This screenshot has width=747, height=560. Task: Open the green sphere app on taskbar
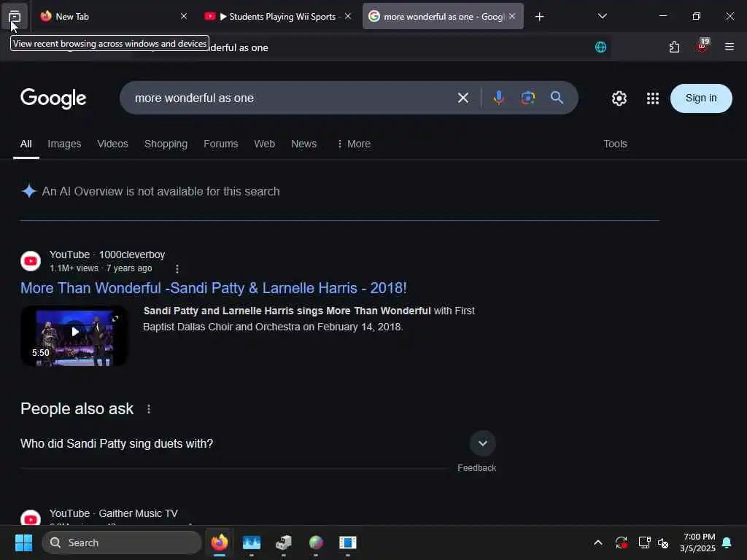click(316, 542)
